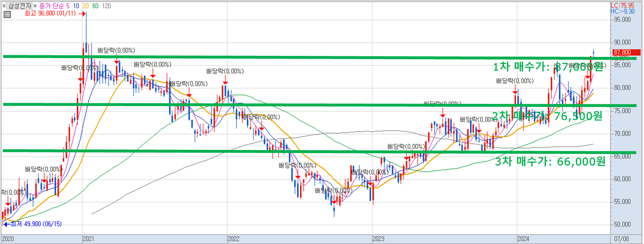Click the 80,000 price axis label
Viewport: 644px width, 244px height.
point(622,88)
